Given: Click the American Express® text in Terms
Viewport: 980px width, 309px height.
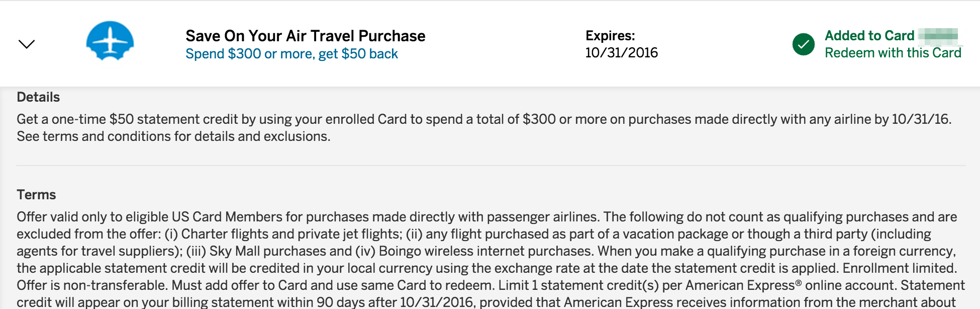Looking at the screenshot, I should (x=743, y=285).
